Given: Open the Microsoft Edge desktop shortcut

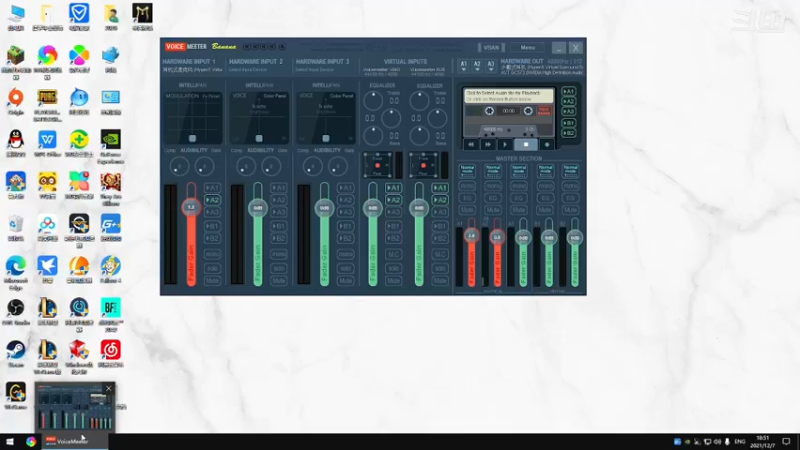Looking at the screenshot, I should [x=16, y=272].
